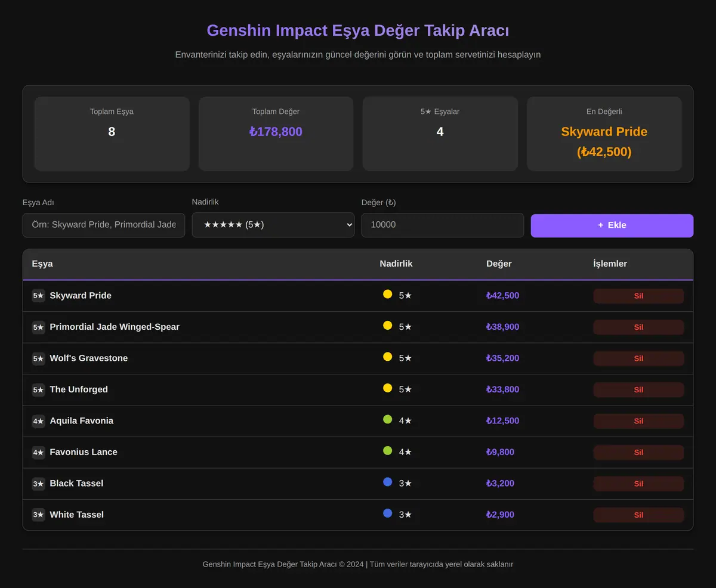Click the ₺9,800 value cell

coord(500,452)
